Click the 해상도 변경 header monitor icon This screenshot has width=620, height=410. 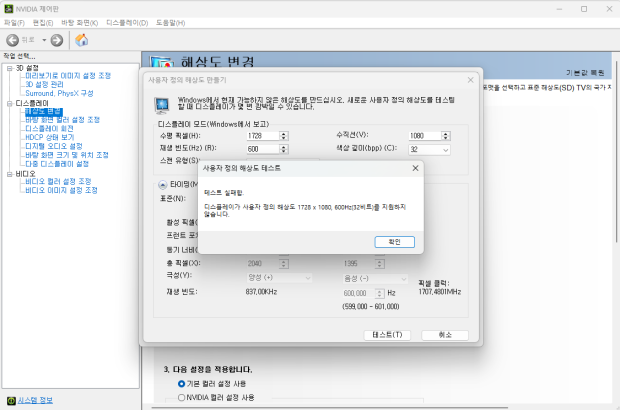(162, 62)
